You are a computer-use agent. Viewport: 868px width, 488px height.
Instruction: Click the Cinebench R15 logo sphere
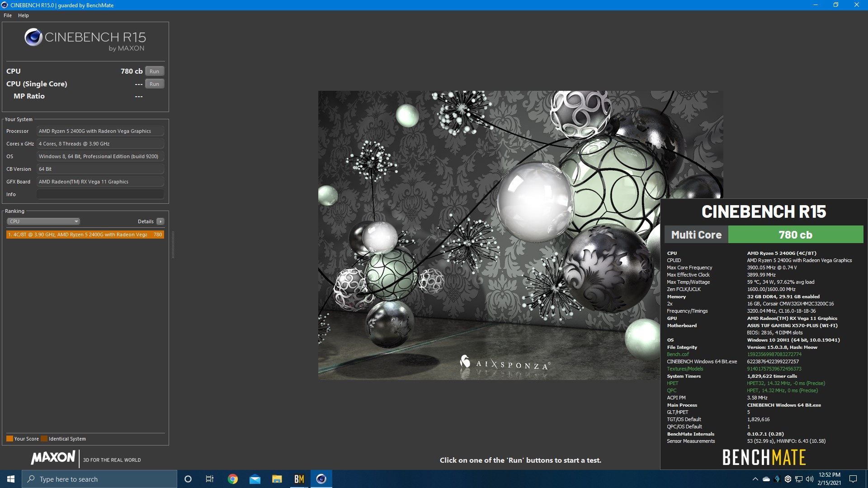click(x=33, y=37)
